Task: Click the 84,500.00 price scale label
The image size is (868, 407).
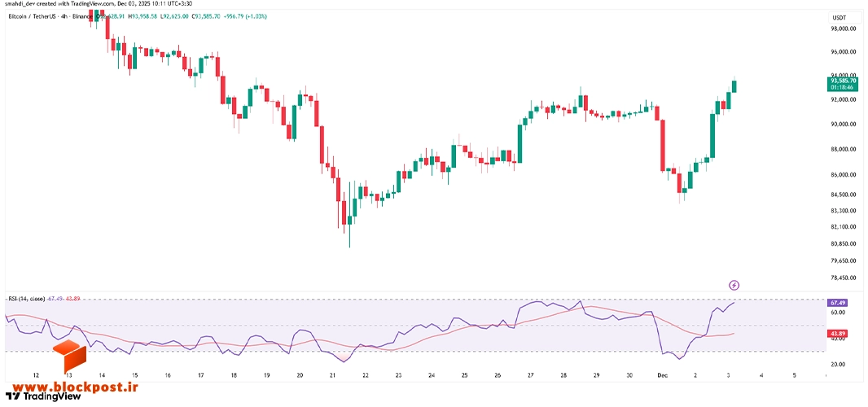Action: 844,195
